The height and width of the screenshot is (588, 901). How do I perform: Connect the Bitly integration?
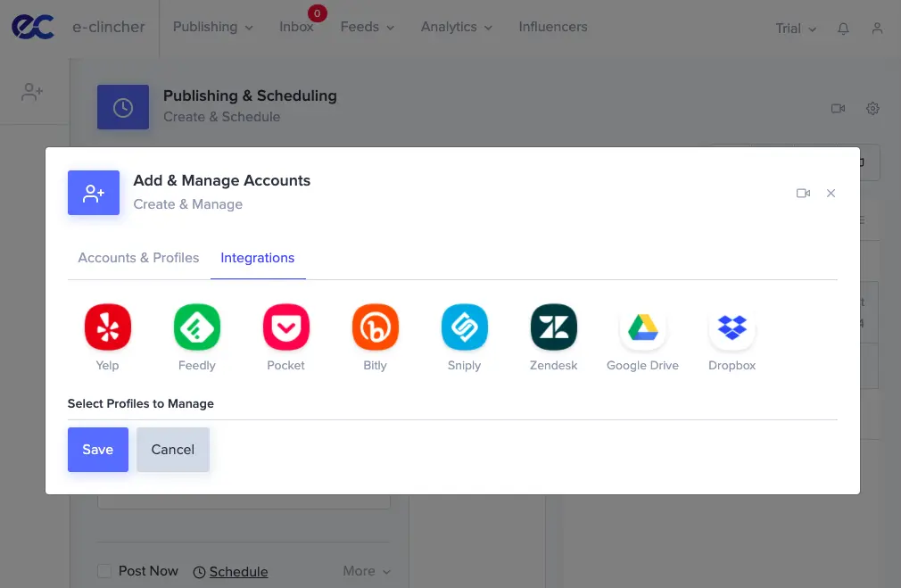(375, 327)
